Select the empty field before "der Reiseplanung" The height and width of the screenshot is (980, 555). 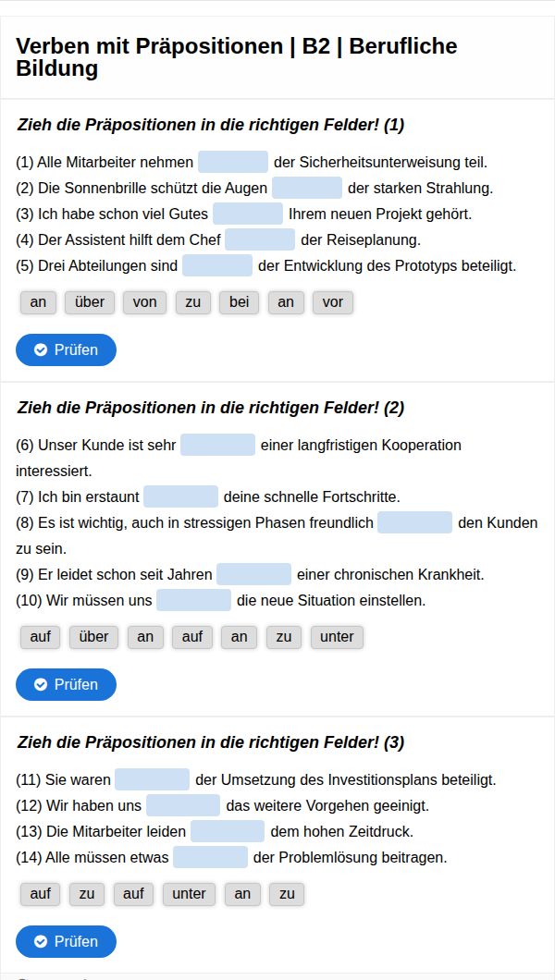tap(260, 240)
